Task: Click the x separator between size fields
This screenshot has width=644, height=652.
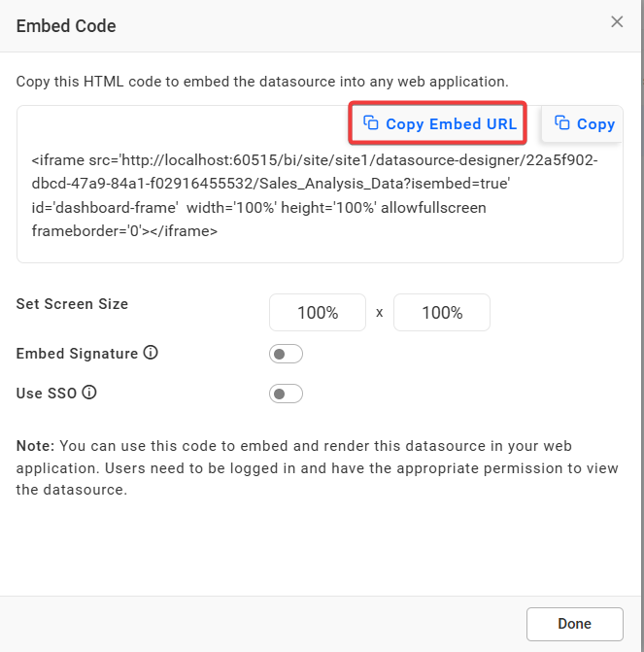Action: pyautogui.click(x=379, y=313)
